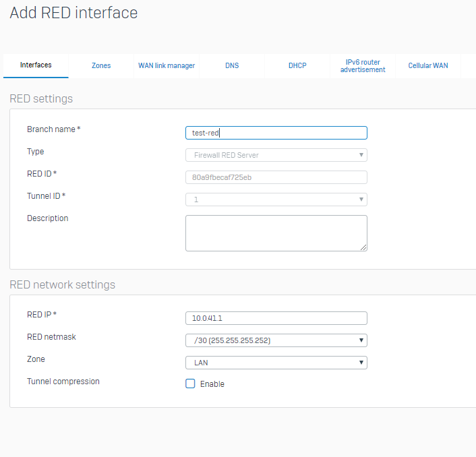Go to WAN link manager tab
Screen dimensions: 476x457
[x=167, y=65]
